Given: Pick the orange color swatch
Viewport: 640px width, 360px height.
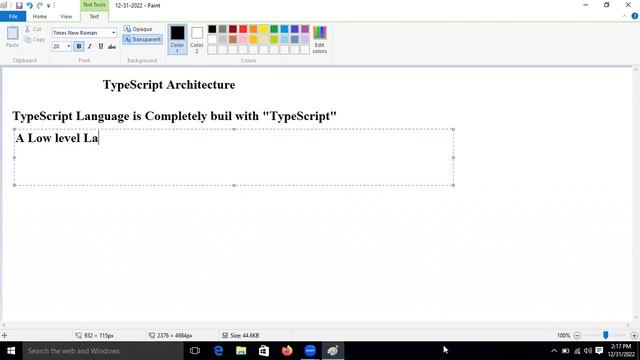Looking at the screenshot, I should [253, 29].
